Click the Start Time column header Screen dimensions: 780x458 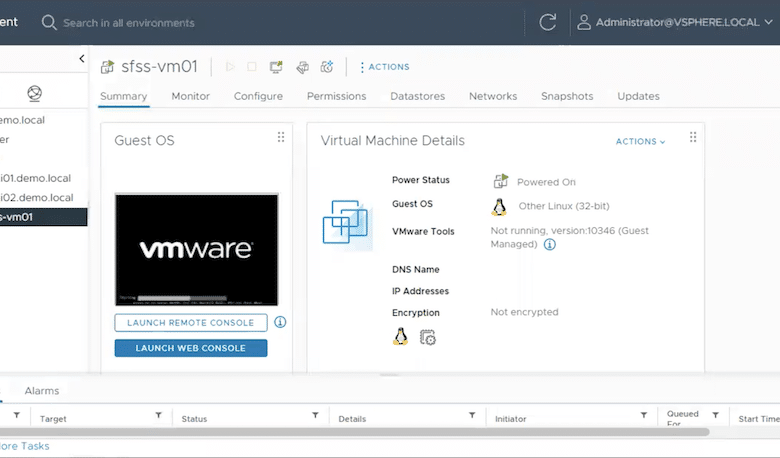pos(759,419)
